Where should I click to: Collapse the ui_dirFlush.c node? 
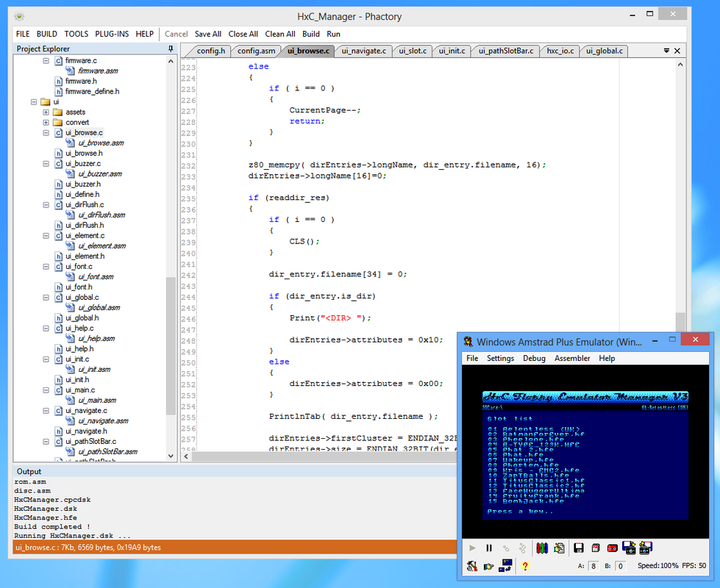tap(46, 205)
